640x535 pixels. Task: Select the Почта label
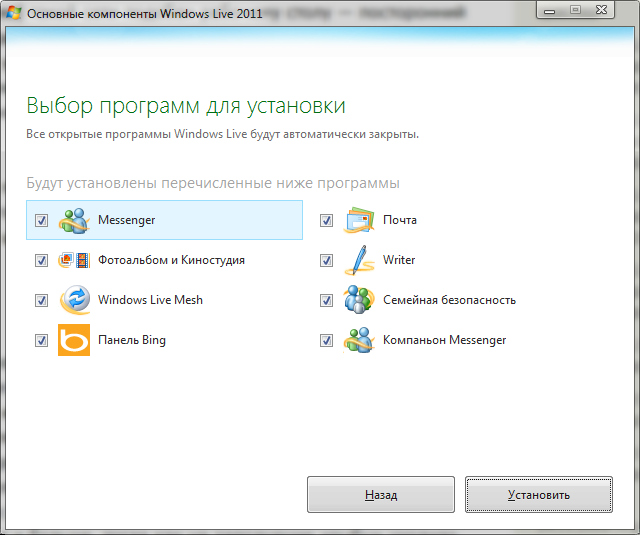pos(400,220)
